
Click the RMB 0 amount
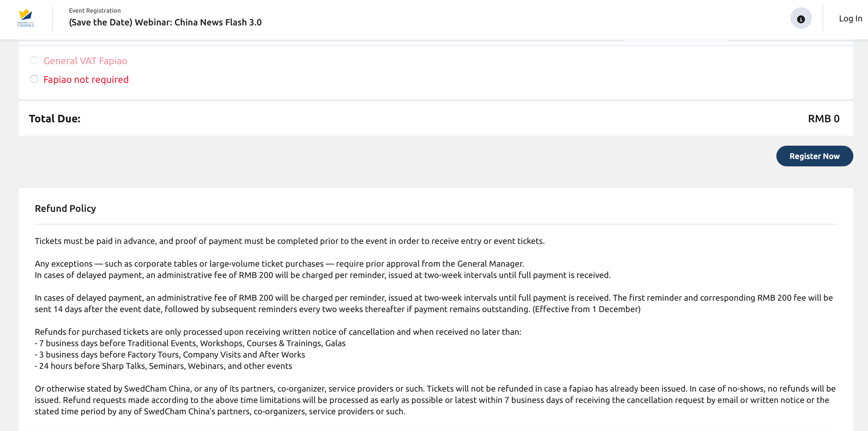click(x=824, y=119)
